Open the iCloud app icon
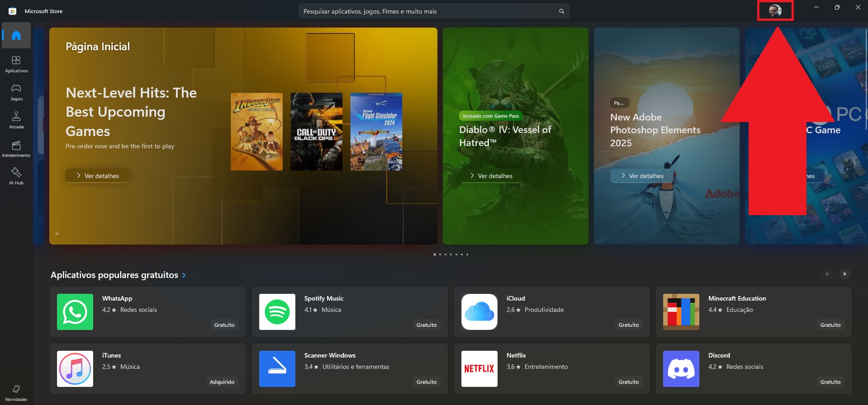868x405 pixels. click(479, 312)
